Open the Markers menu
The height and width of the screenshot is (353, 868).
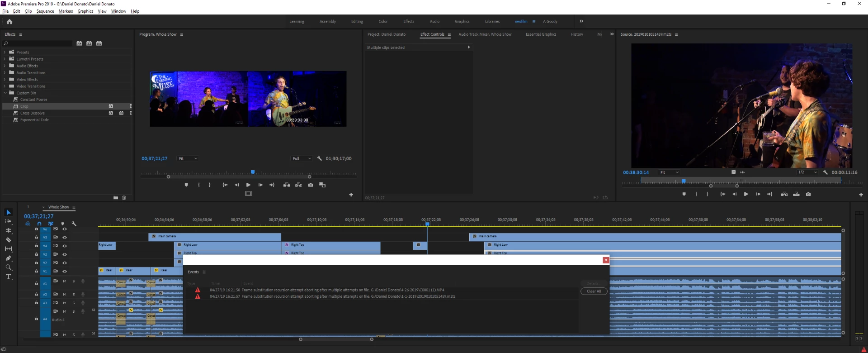(66, 11)
